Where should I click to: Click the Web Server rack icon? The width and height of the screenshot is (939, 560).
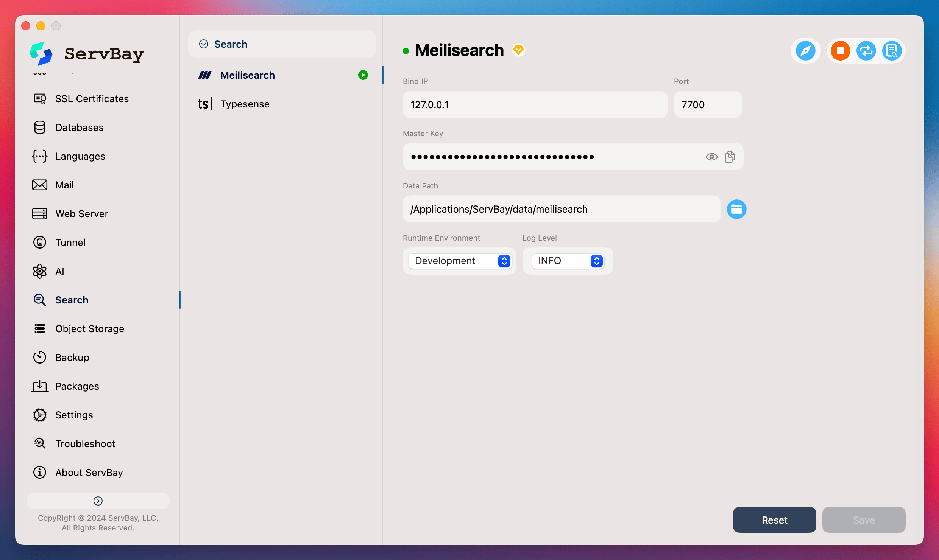click(40, 214)
